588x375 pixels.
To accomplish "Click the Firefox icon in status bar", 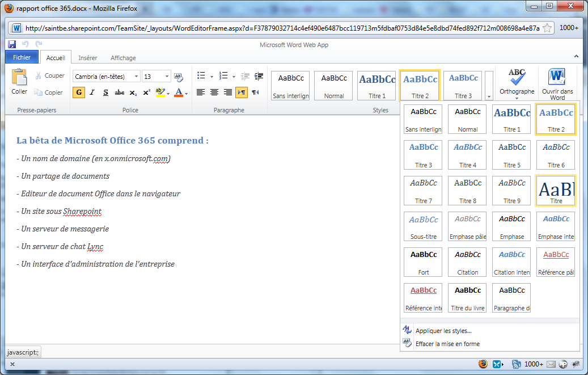I will (483, 364).
